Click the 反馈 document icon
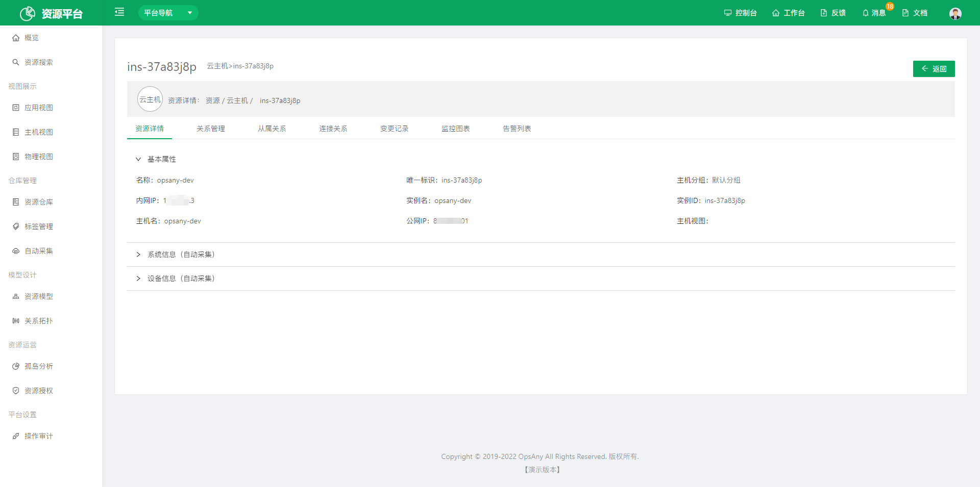Screen dimensions: 980x487 [824, 13]
